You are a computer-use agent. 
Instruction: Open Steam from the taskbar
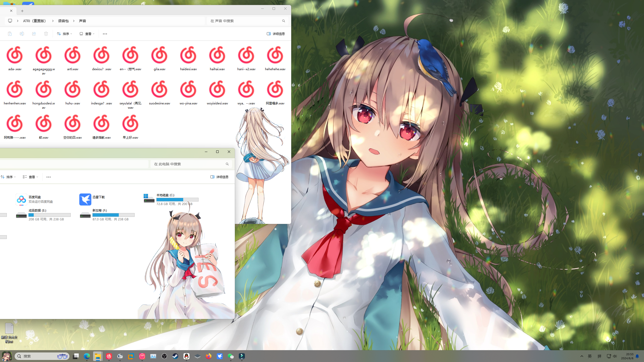(x=175, y=356)
